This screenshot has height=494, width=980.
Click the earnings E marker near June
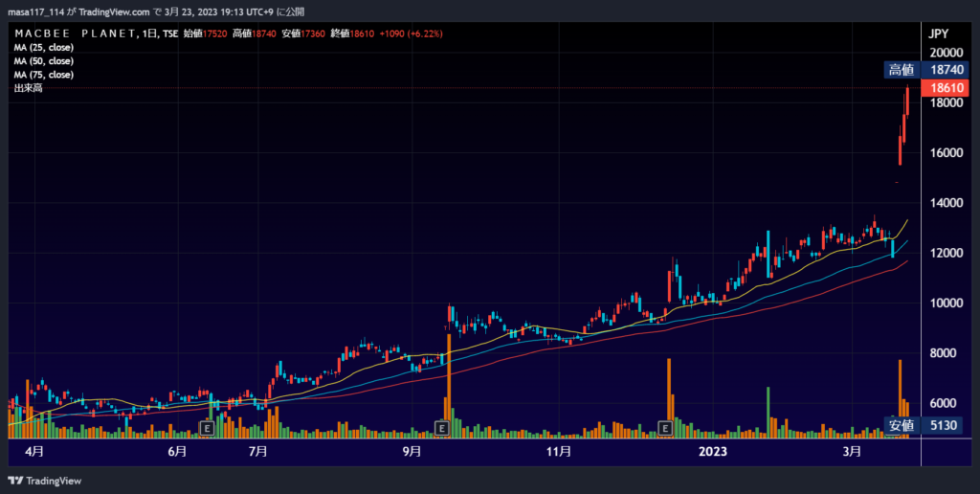(x=207, y=428)
